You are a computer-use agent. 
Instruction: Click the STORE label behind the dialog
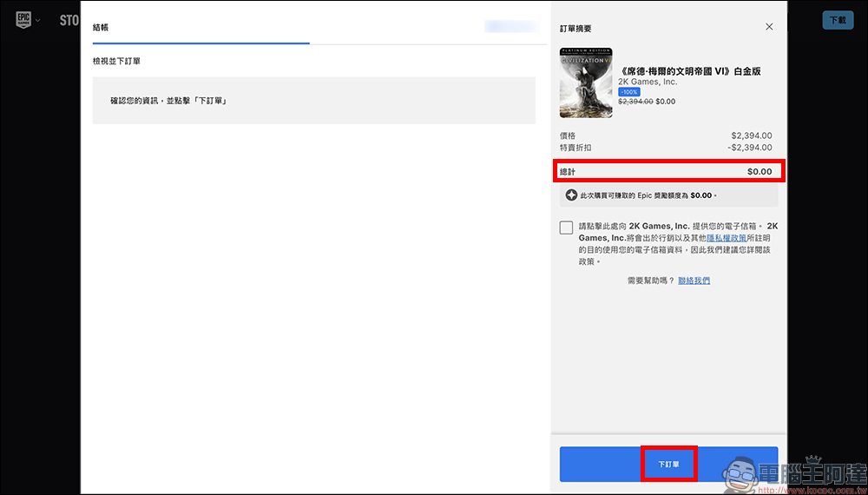point(69,21)
